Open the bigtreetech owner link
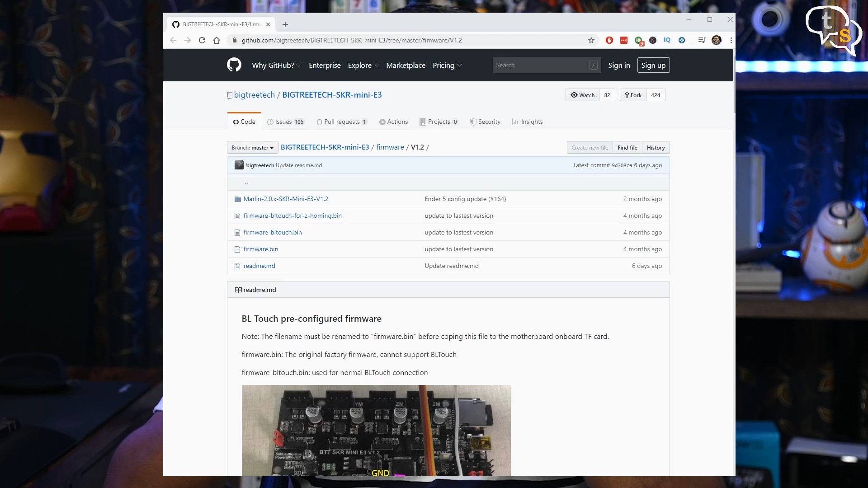Screen dimensions: 868x488 pos(254,95)
